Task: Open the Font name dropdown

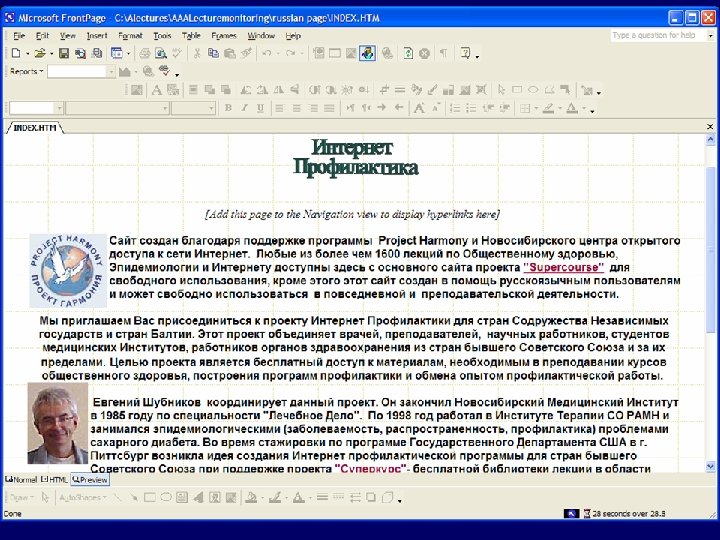Action: click(x=165, y=108)
